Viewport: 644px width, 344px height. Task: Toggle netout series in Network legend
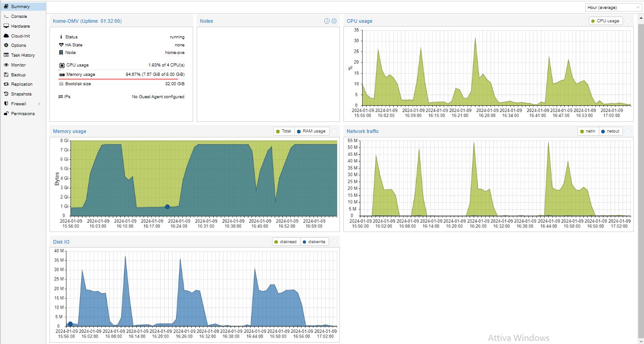point(610,131)
